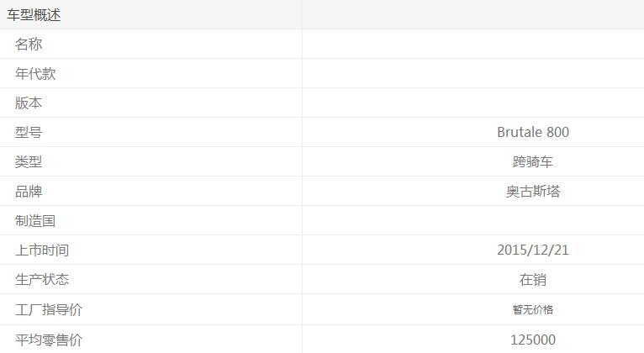Click the 制造国 row label
Viewport: 644px width, 353px height.
click(35, 221)
